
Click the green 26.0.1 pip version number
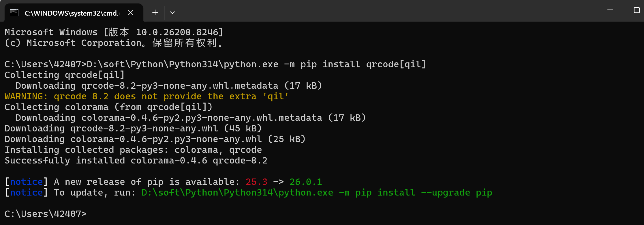click(306, 182)
